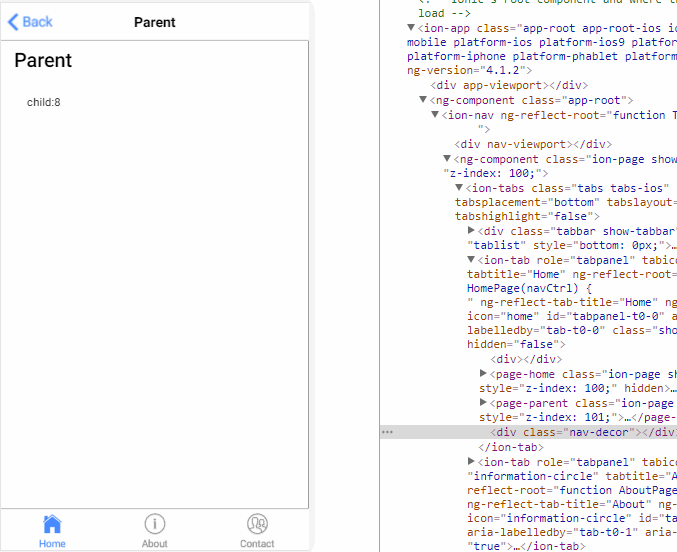Click the child:8 text item
The height and width of the screenshot is (552, 677).
[44, 102]
